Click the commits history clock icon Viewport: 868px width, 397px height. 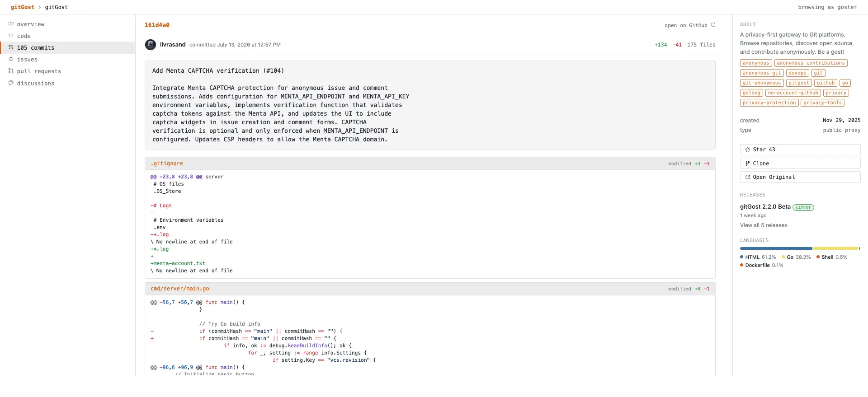[x=11, y=47]
